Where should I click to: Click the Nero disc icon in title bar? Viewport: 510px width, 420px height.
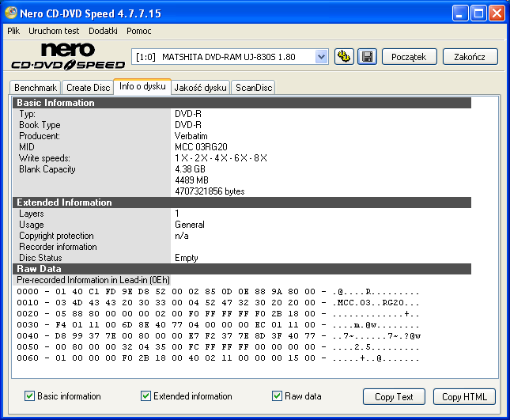pos(11,13)
